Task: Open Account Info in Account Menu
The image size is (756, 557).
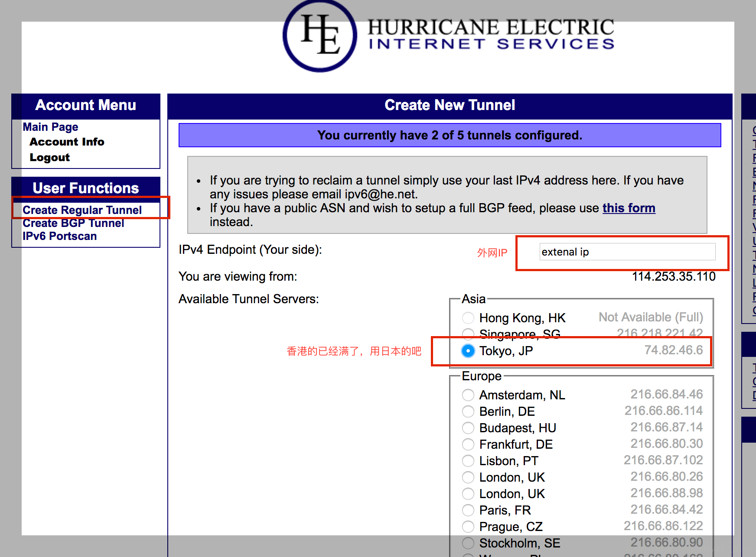Action: click(x=67, y=142)
